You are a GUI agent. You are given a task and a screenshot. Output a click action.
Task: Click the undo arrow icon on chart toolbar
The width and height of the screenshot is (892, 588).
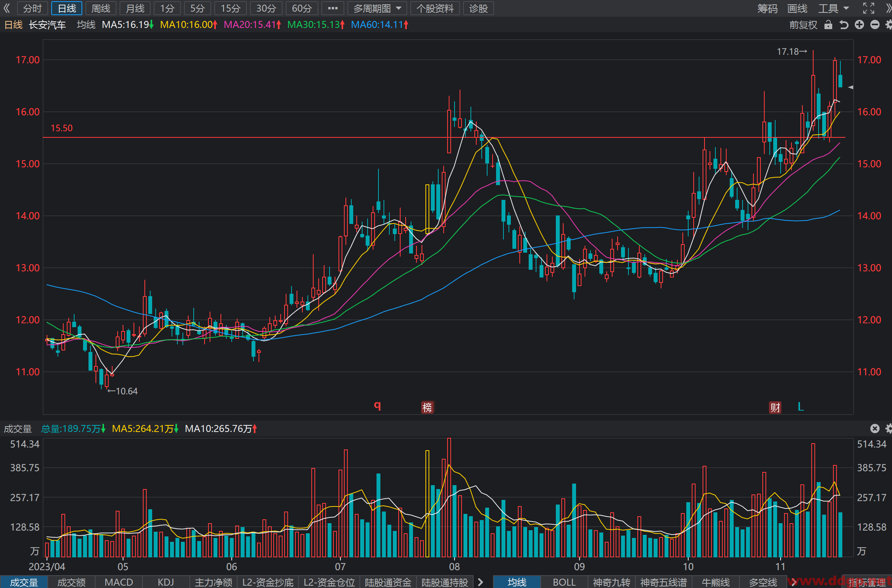[843, 25]
